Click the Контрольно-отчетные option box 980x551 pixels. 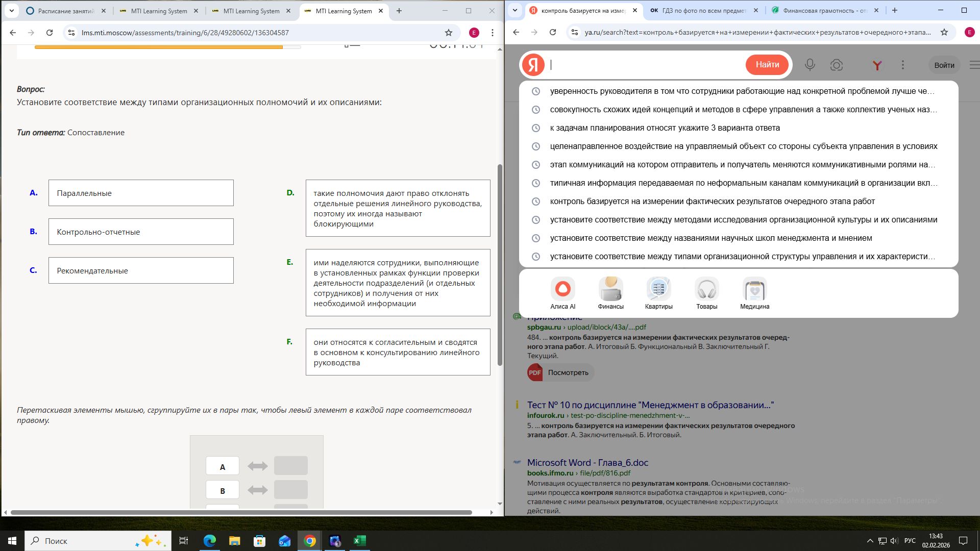(141, 232)
